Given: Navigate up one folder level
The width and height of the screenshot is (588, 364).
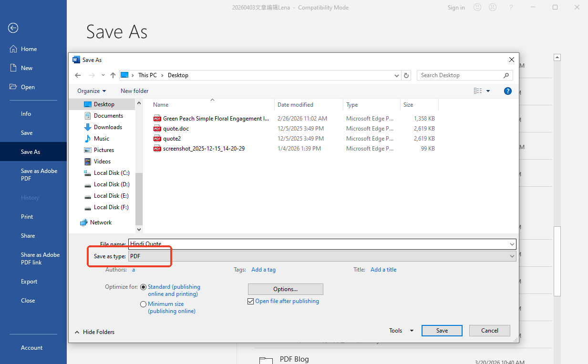Looking at the screenshot, I should tap(113, 75).
